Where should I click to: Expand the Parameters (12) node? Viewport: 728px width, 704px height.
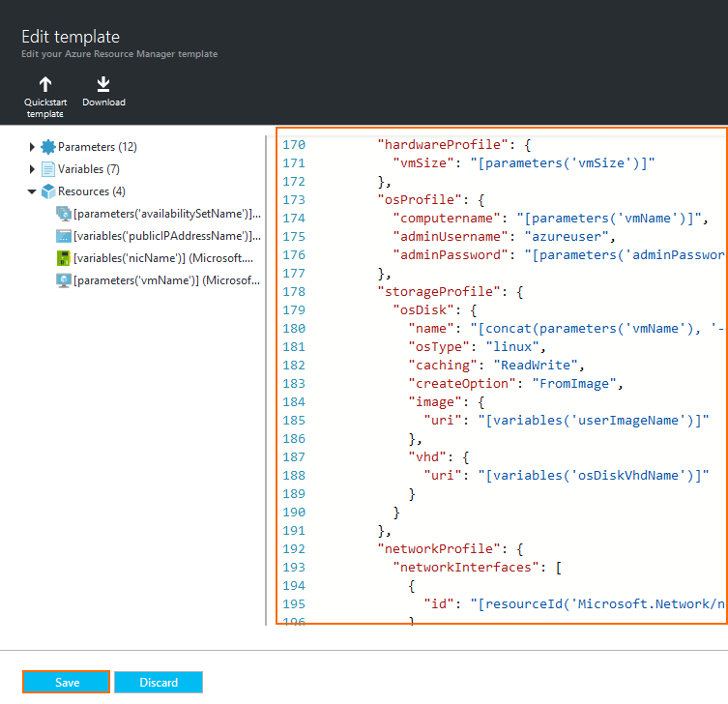pos(32,147)
